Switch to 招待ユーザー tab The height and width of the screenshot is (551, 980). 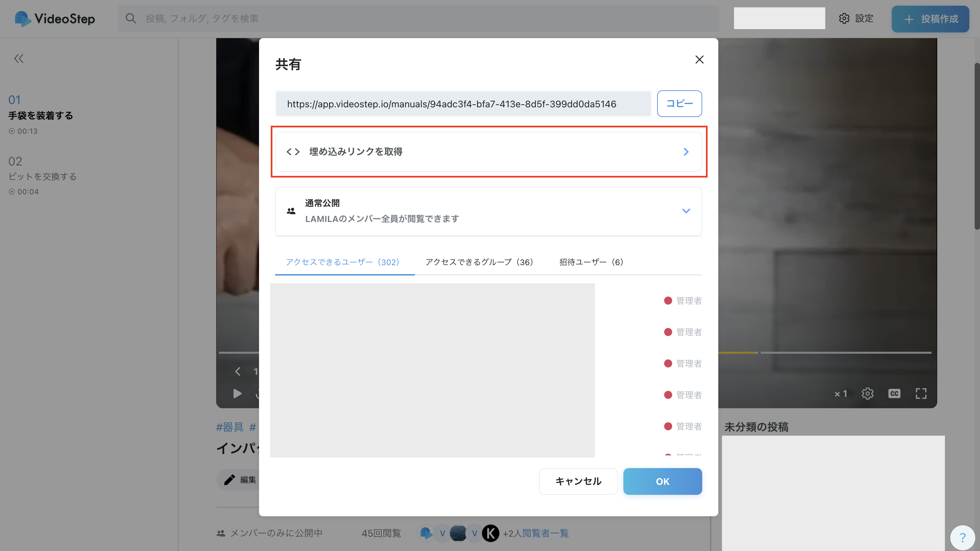[x=591, y=262]
